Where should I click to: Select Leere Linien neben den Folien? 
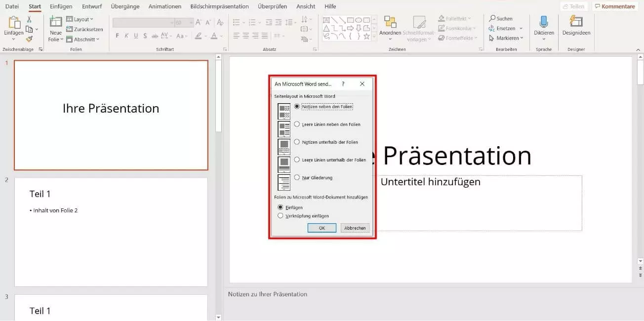tap(327, 124)
